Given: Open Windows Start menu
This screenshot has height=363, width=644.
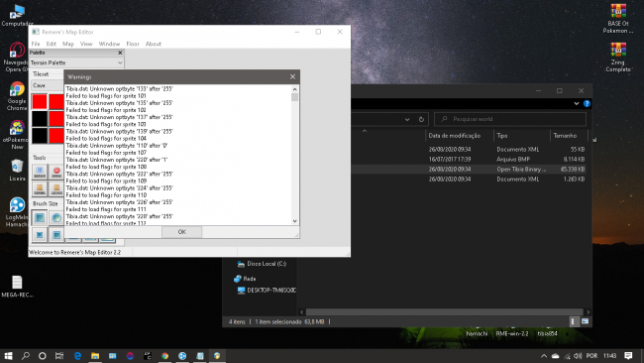Looking at the screenshot, I should (x=8, y=356).
